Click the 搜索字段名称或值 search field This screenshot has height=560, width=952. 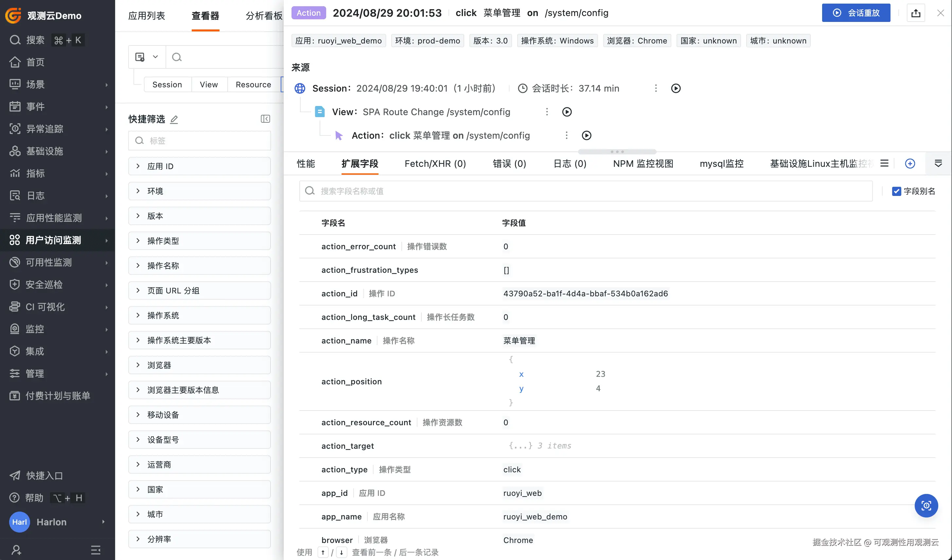click(x=586, y=191)
